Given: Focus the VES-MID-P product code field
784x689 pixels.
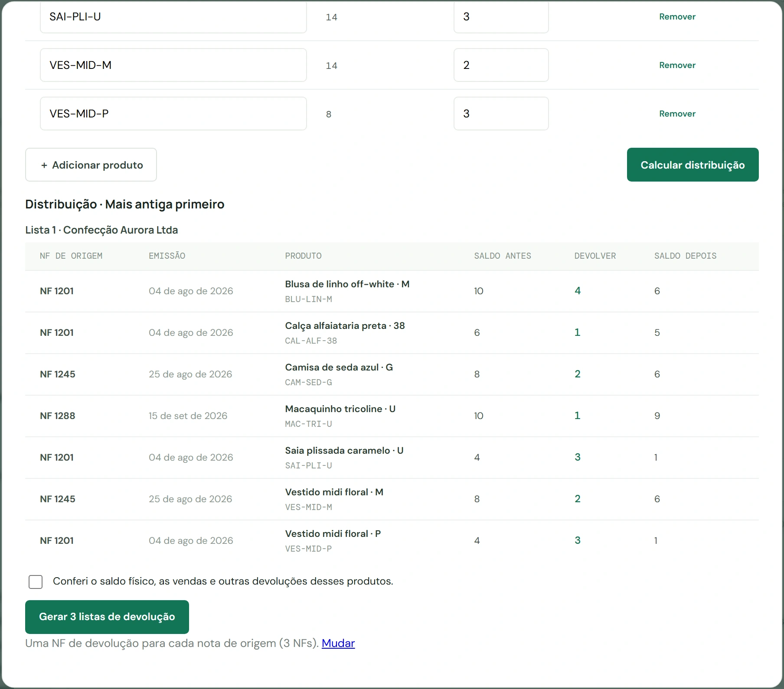Looking at the screenshot, I should pyautogui.click(x=173, y=114).
